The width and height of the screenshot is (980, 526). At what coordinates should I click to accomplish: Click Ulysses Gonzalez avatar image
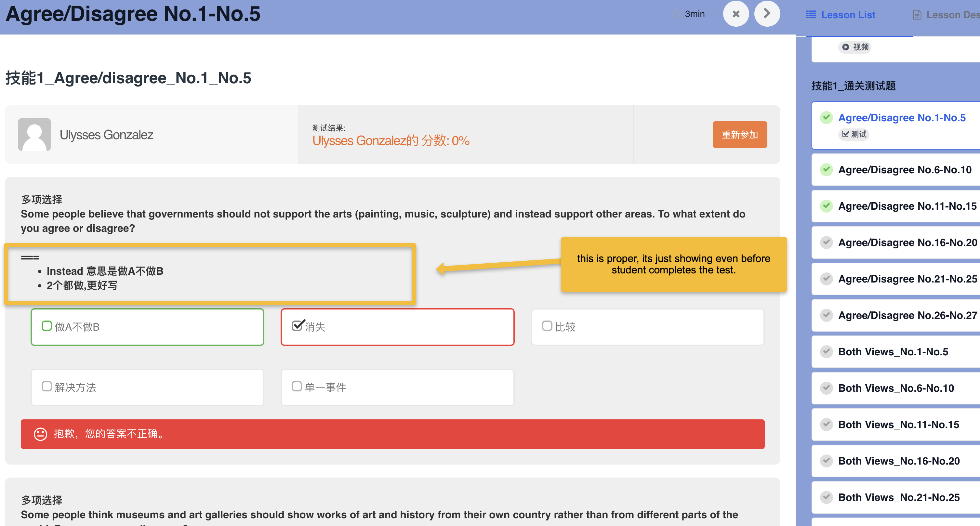click(x=34, y=135)
